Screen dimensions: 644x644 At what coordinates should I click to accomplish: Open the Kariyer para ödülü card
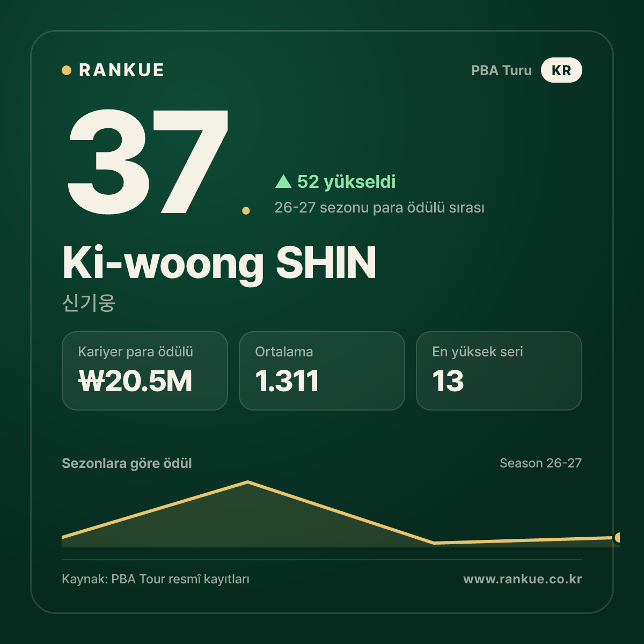coord(145,371)
